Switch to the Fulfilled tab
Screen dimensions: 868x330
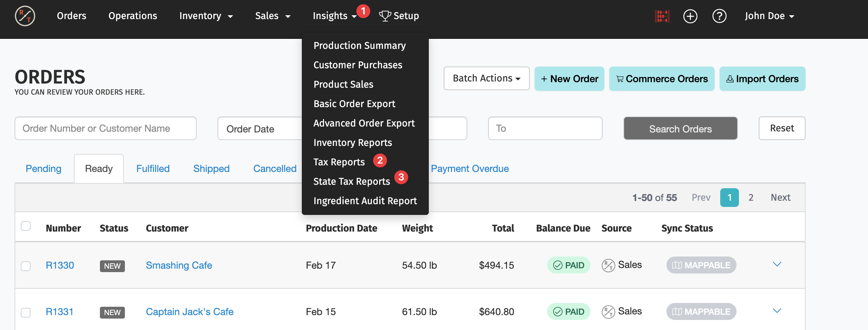click(153, 168)
